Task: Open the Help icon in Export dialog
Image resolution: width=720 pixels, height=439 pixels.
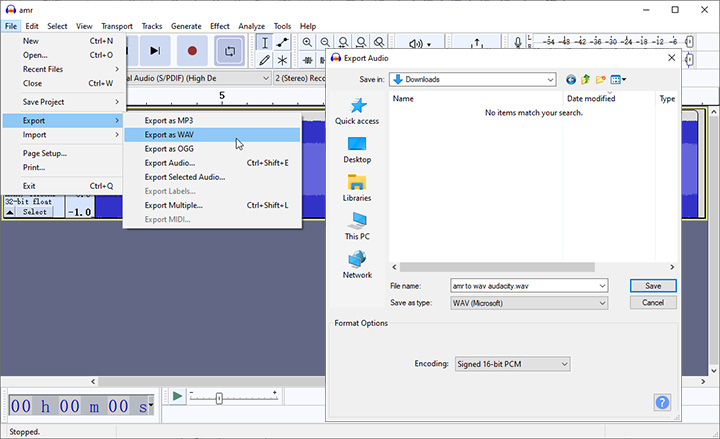Action: coord(662,402)
